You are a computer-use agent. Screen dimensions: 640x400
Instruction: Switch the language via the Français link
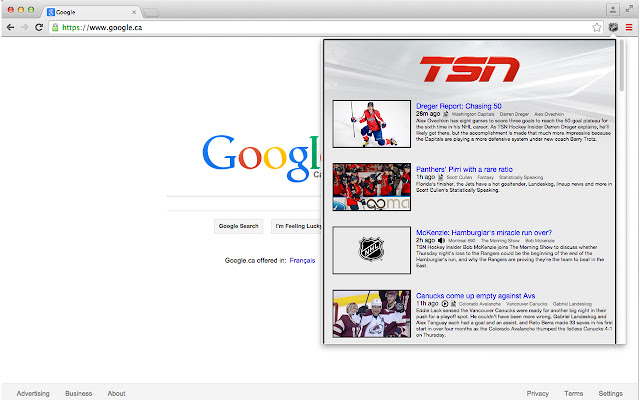(302, 260)
